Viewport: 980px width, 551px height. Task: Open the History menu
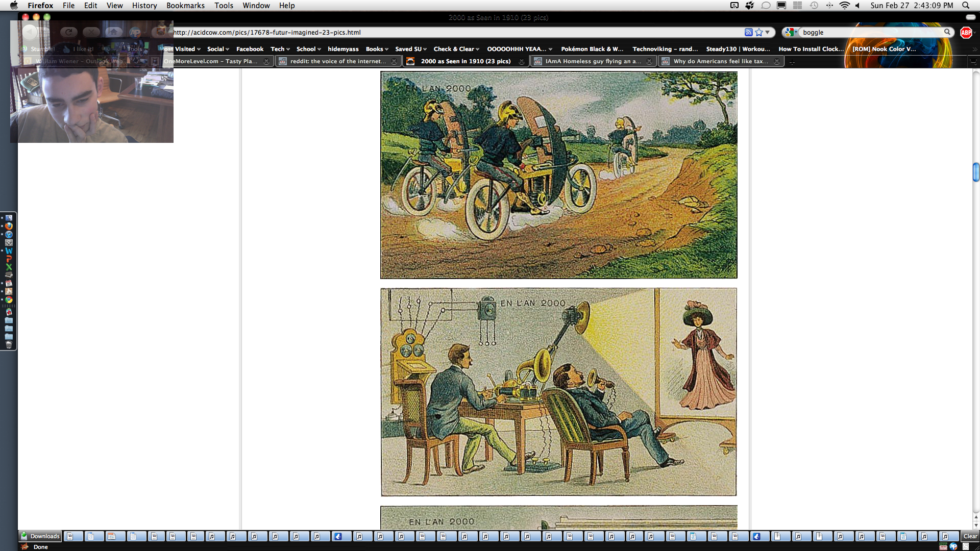tap(144, 5)
